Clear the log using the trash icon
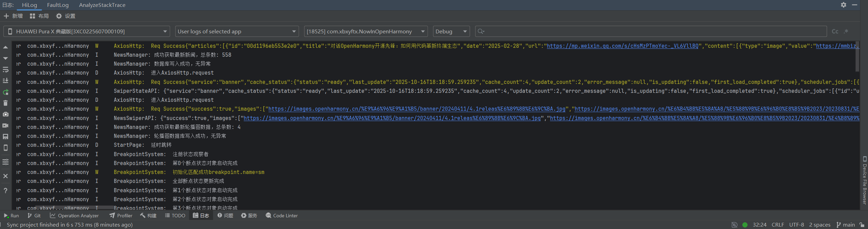Image resolution: width=868 pixels, height=229 pixels. pos(6,103)
